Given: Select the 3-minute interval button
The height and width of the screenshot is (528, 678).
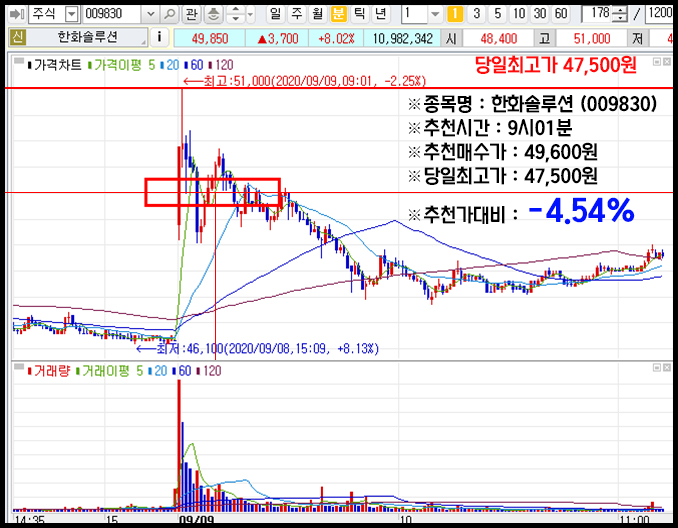Looking at the screenshot, I should point(476,14).
